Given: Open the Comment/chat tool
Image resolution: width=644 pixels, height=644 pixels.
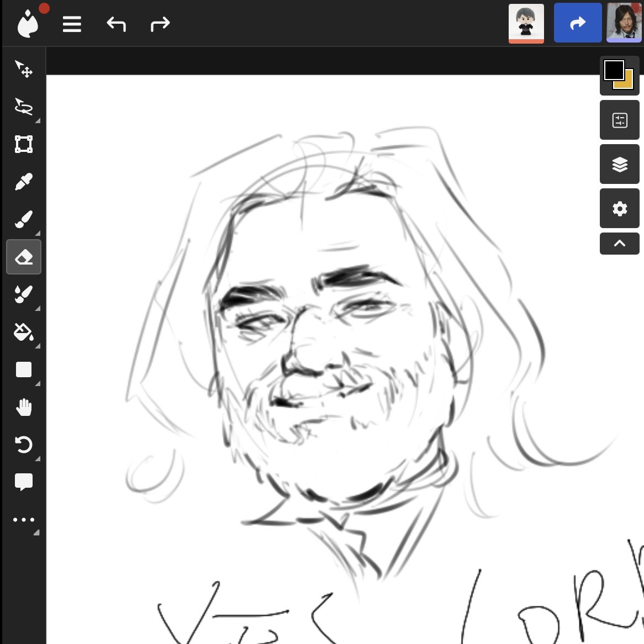Looking at the screenshot, I should [24, 482].
